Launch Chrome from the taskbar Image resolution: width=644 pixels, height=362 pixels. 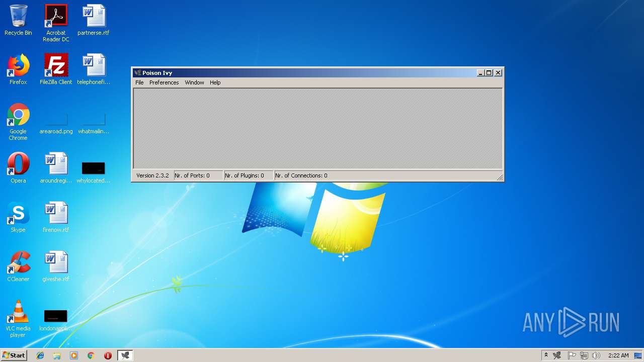pos(91,355)
